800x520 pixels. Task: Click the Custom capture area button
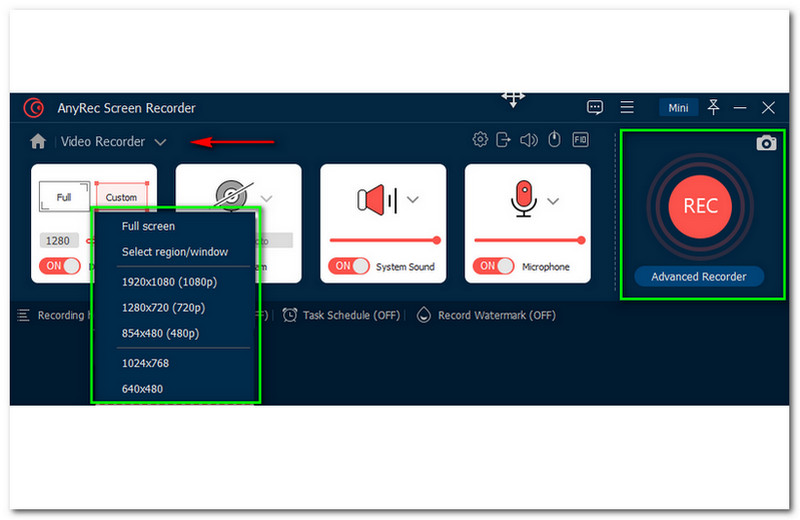pos(121,197)
